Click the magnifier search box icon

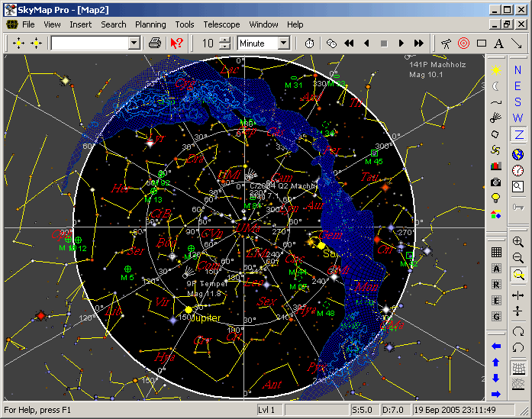tap(517, 186)
